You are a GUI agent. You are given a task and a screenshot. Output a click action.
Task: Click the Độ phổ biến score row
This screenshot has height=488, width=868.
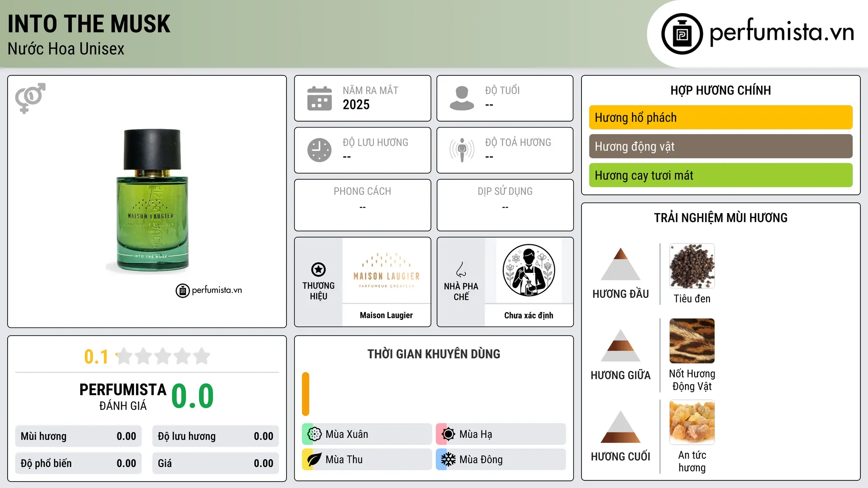78,463
